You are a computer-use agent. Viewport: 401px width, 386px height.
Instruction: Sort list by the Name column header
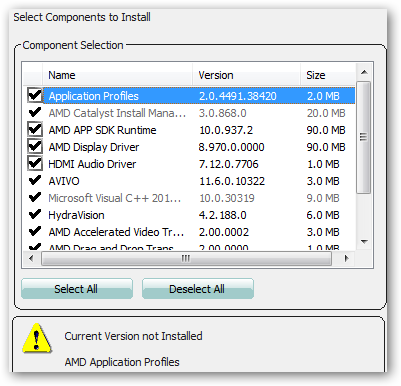pos(117,75)
